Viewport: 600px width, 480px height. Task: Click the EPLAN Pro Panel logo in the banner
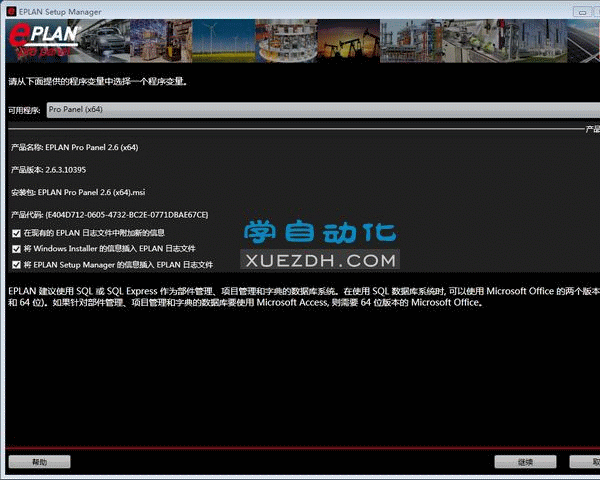pos(43,40)
